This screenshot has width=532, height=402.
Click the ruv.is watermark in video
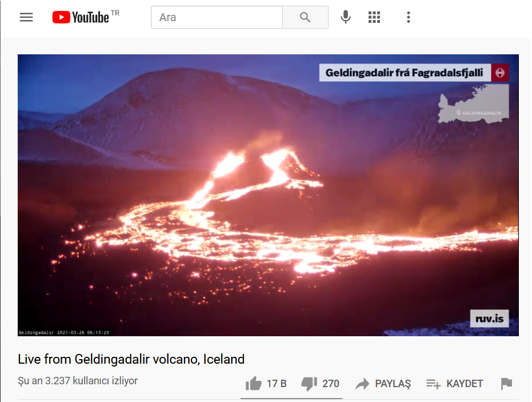click(489, 319)
